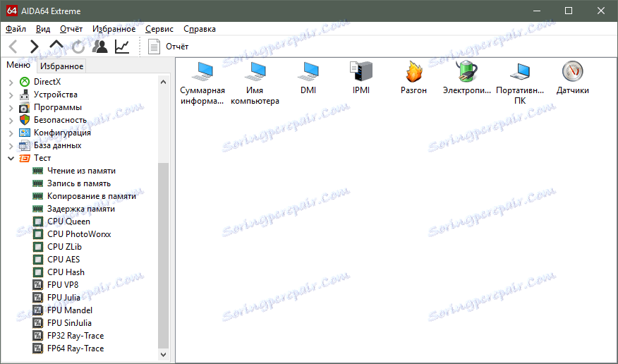The height and width of the screenshot is (364, 618).
Task: Select Запись в память test
Action: click(79, 183)
